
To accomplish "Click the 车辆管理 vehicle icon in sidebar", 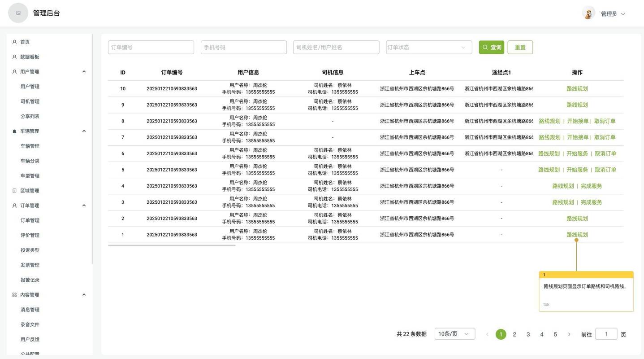I will click(14, 131).
